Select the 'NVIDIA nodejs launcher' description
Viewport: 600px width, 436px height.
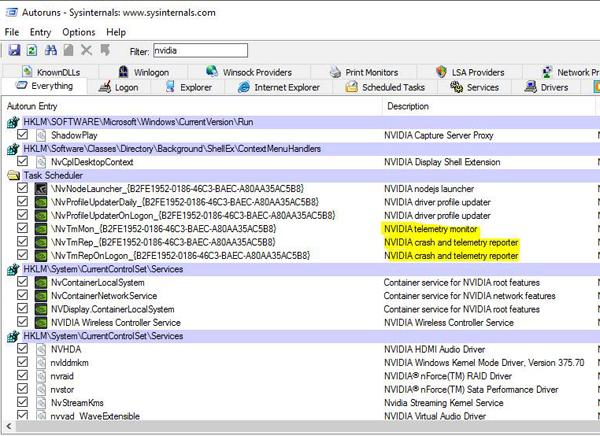point(429,189)
